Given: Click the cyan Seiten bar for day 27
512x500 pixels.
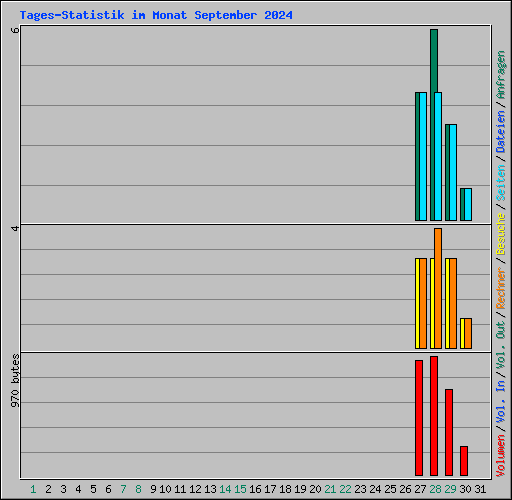Looking at the screenshot, I should tap(423, 156).
